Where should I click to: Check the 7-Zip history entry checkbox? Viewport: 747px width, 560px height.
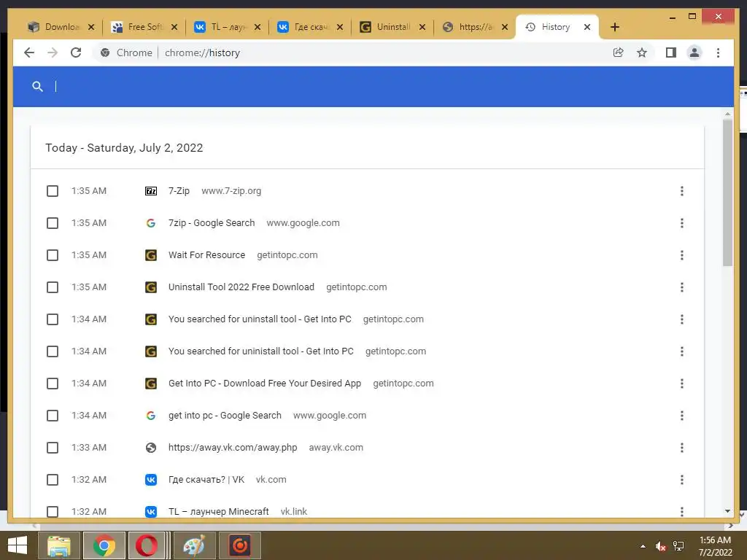53,191
